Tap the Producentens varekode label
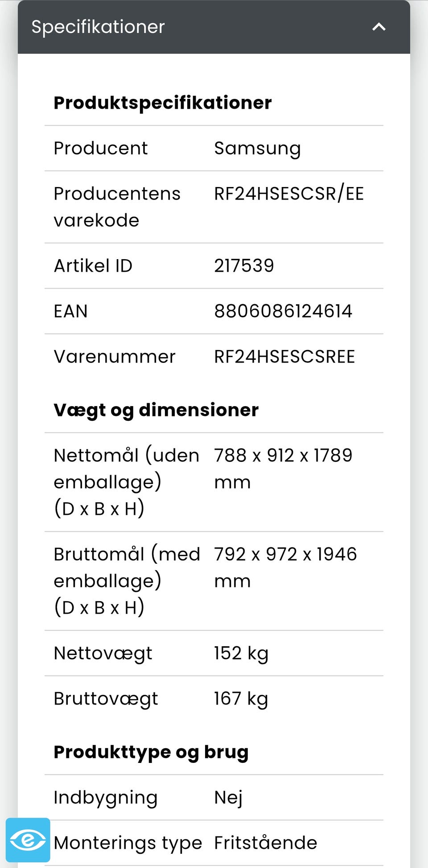Screen dimensions: 428x868 pos(117,207)
